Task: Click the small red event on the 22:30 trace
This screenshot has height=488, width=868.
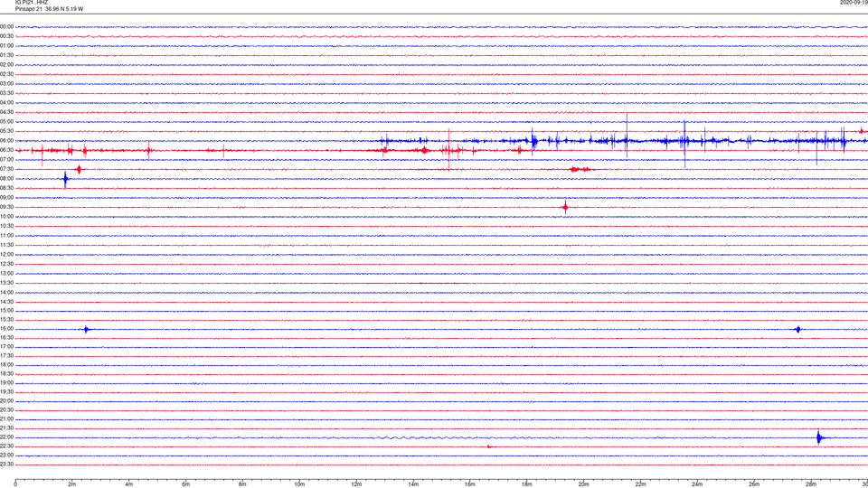Action: coord(489,446)
